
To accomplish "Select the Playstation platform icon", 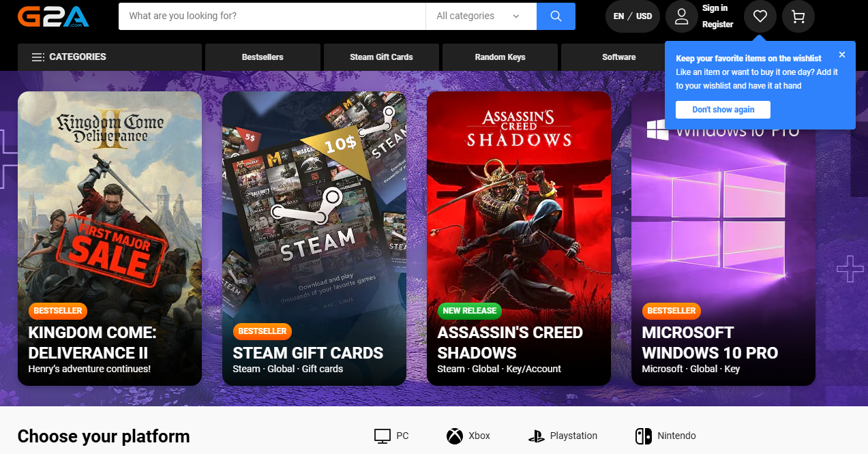I will pos(536,436).
